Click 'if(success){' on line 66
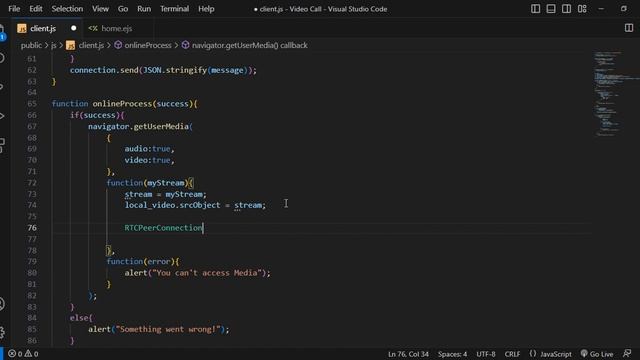This screenshot has height=360, width=640. [97, 115]
